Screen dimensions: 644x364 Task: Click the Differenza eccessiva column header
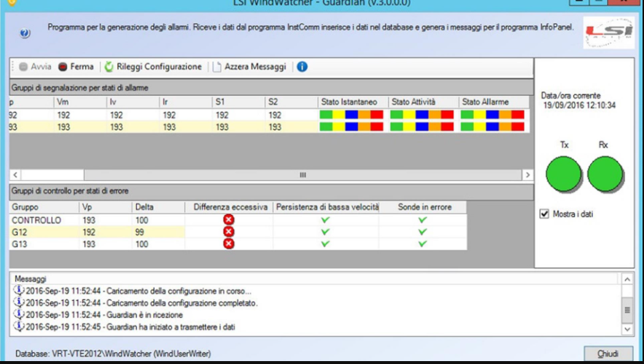click(x=229, y=207)
